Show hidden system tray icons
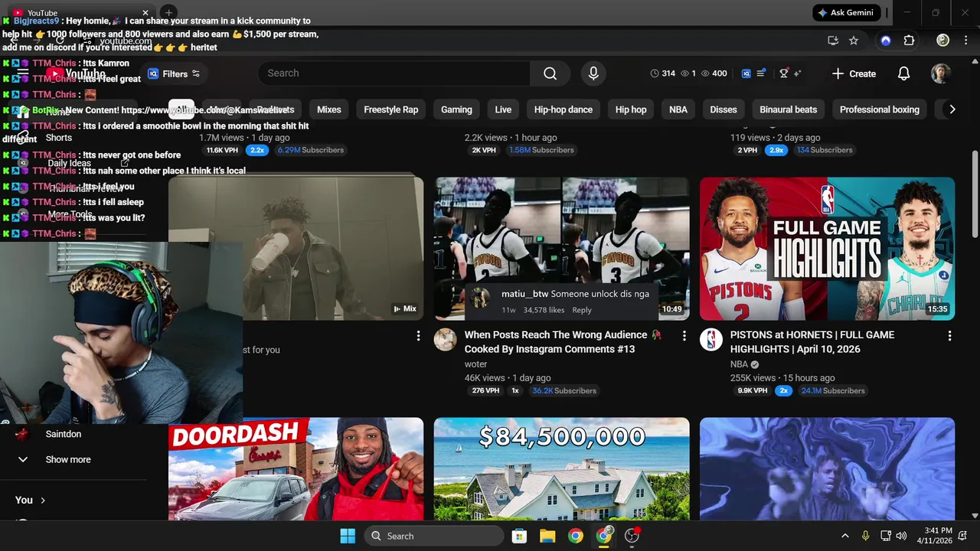 [845, 536]
